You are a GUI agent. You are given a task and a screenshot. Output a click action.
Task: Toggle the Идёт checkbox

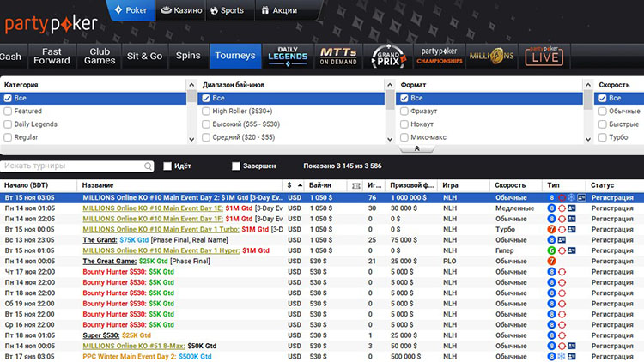click(167, 166)
